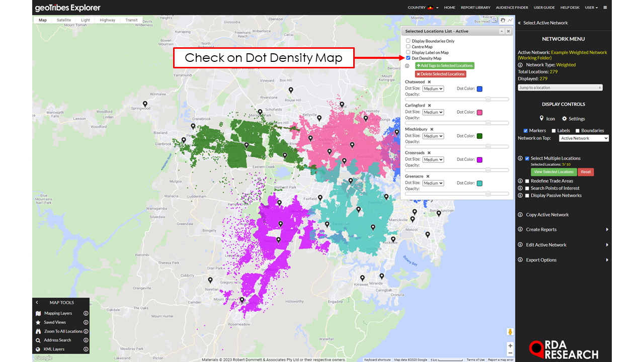The height and width of the screenshot is (362, 644).
Task: Remove Greenacre from selected locations
Action: [428, 176]
